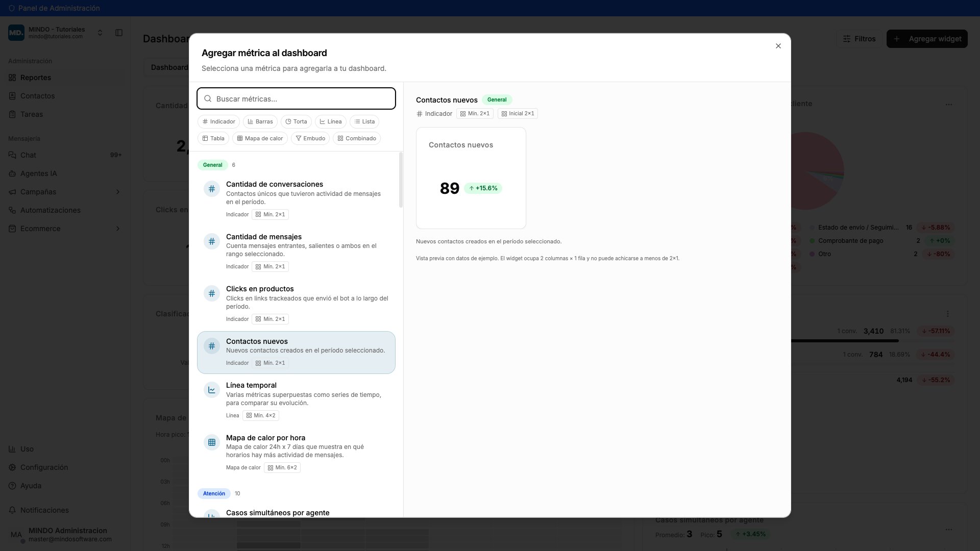This screenshot has width=980, height=551.
Task: Filter metrics by Línea type
Action: (331, 121)
